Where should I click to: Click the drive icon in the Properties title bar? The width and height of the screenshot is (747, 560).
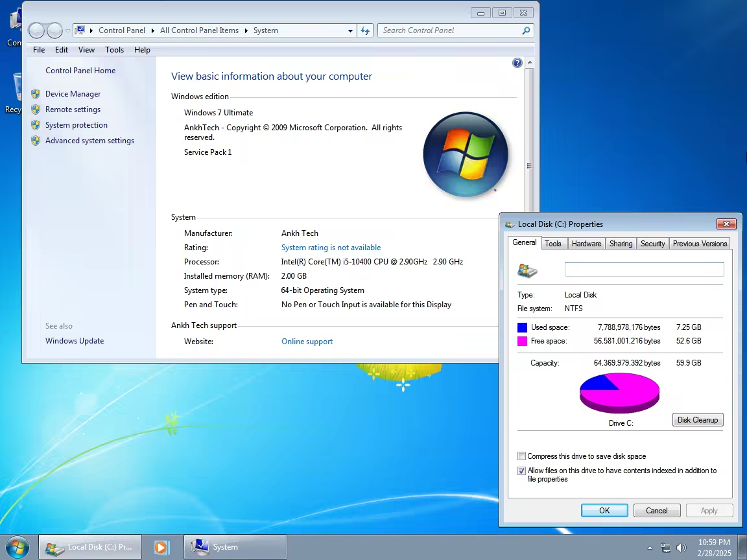click(510, 224)
